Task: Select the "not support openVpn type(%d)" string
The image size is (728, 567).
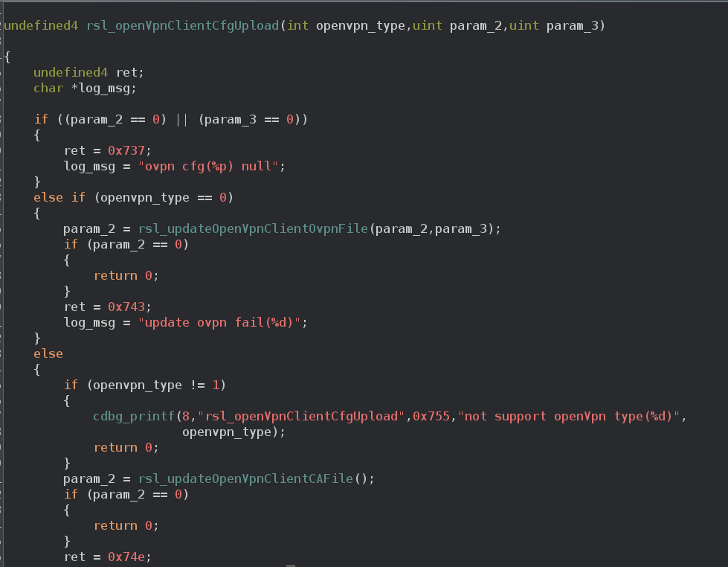Action: click(x=569, y=416)
